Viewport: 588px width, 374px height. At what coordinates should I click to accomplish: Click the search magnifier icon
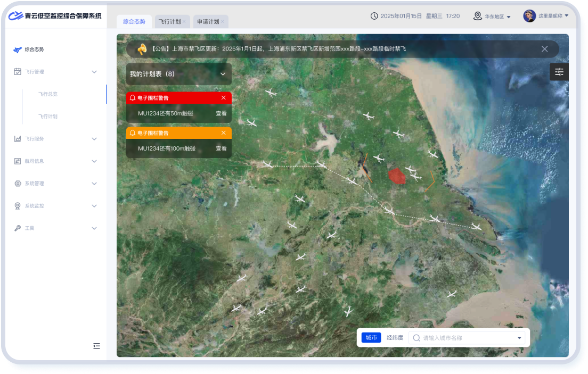pos(416,338)
